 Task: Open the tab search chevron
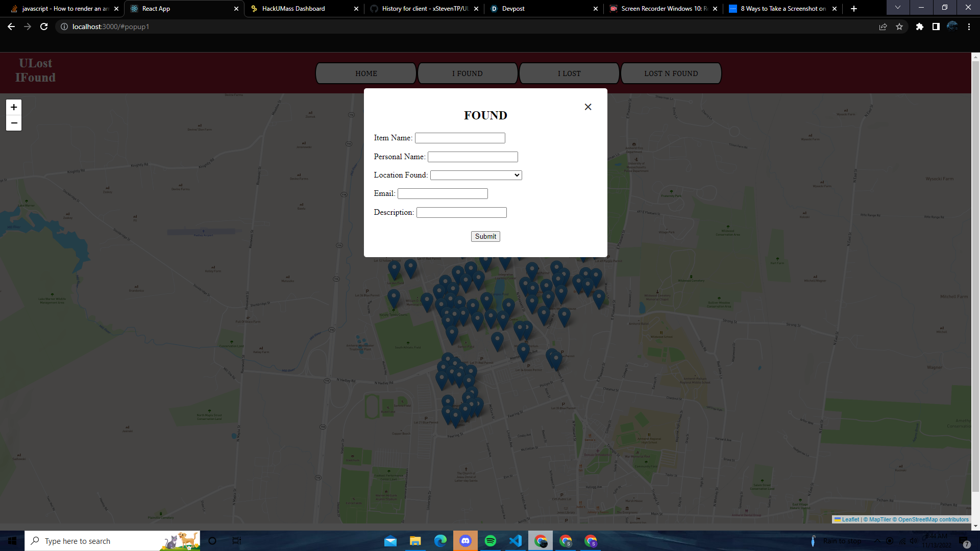pos(897,8)
